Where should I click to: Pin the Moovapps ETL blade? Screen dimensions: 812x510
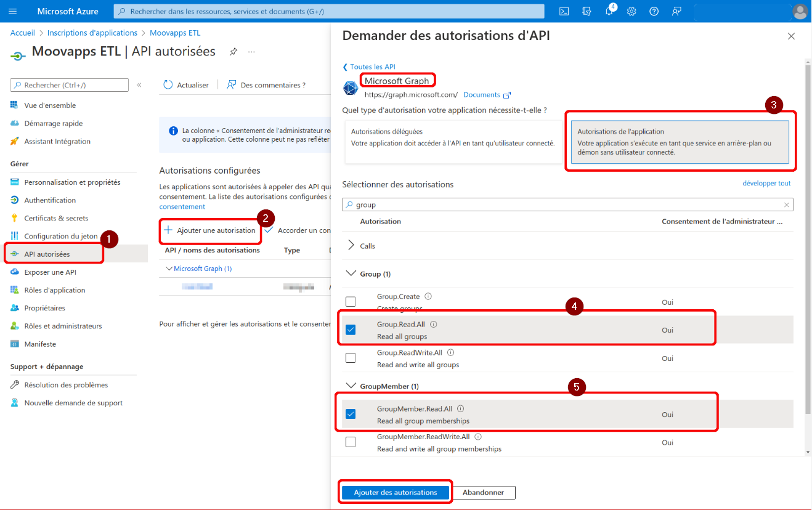[x=233, y=52]
